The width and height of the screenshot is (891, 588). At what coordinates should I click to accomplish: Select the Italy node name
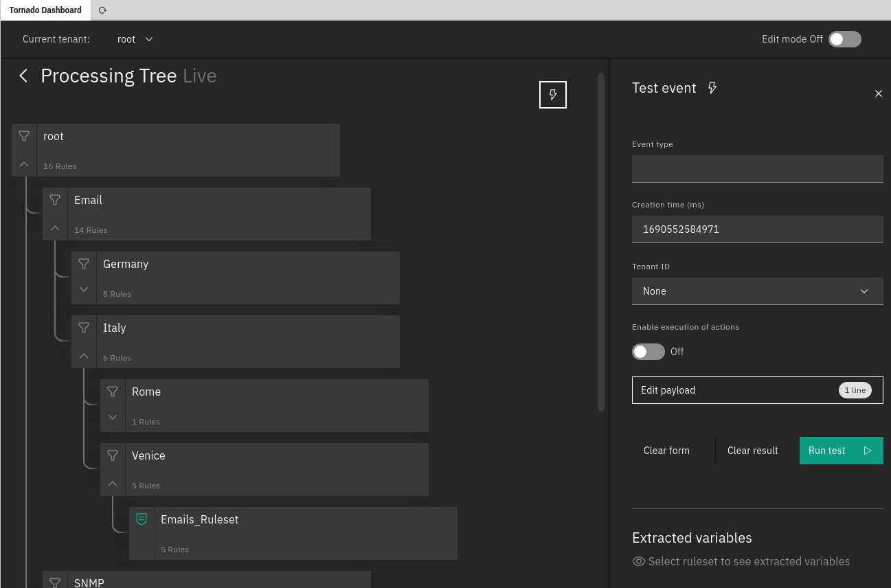click(x=115, y=328)
